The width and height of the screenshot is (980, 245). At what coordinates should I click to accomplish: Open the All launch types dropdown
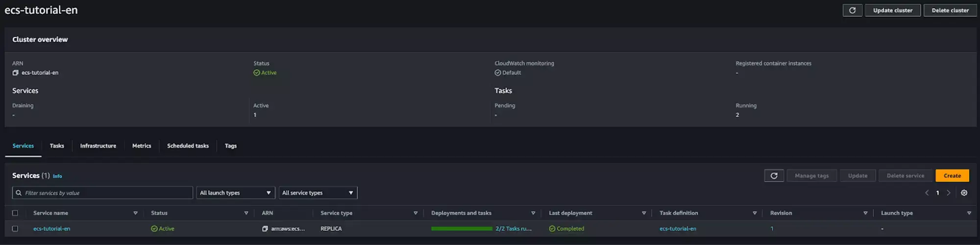pos(235,193)
